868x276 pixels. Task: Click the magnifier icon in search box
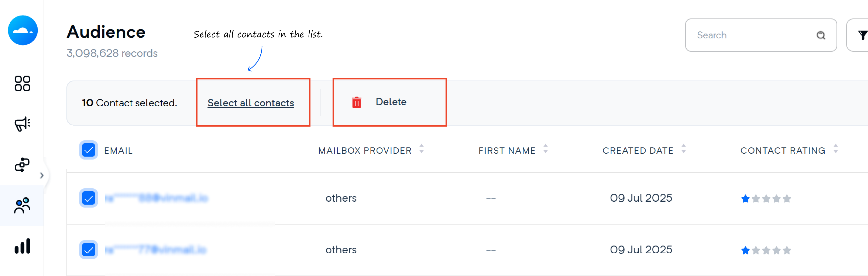tap(821, 35)
